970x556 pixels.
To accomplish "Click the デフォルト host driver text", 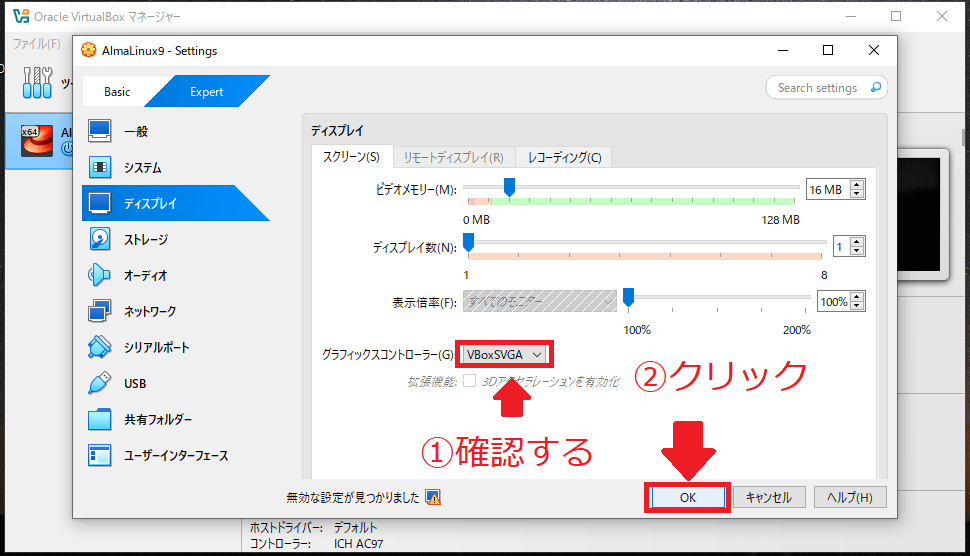I will pos(355,528).
